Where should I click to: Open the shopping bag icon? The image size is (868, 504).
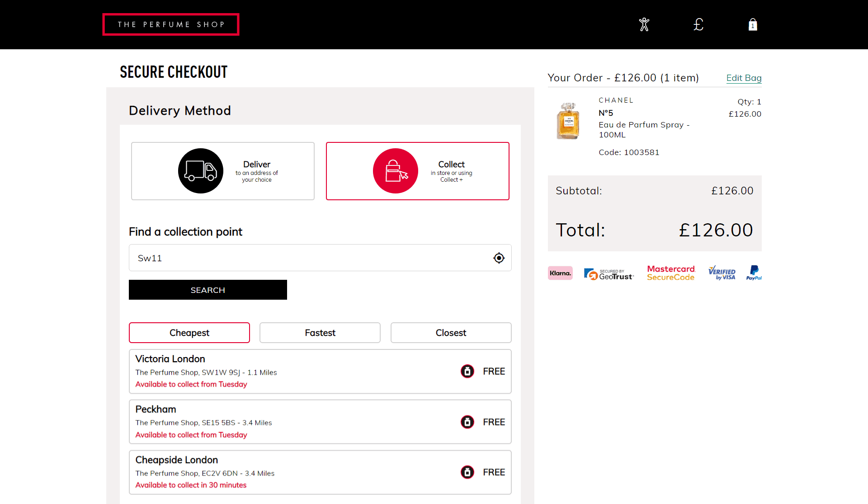tap(752, 24)
